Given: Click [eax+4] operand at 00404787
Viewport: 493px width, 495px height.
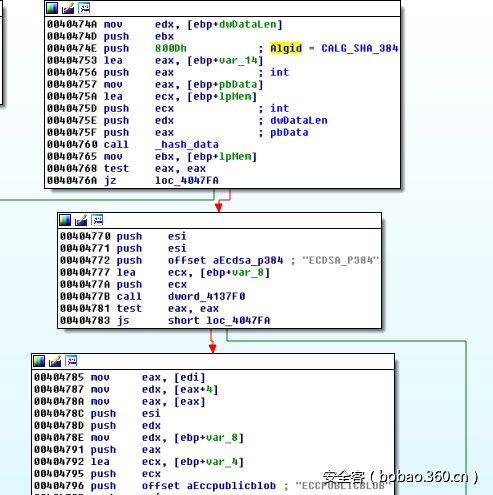Looking at the screenshot, I should [x=196, y=389].
